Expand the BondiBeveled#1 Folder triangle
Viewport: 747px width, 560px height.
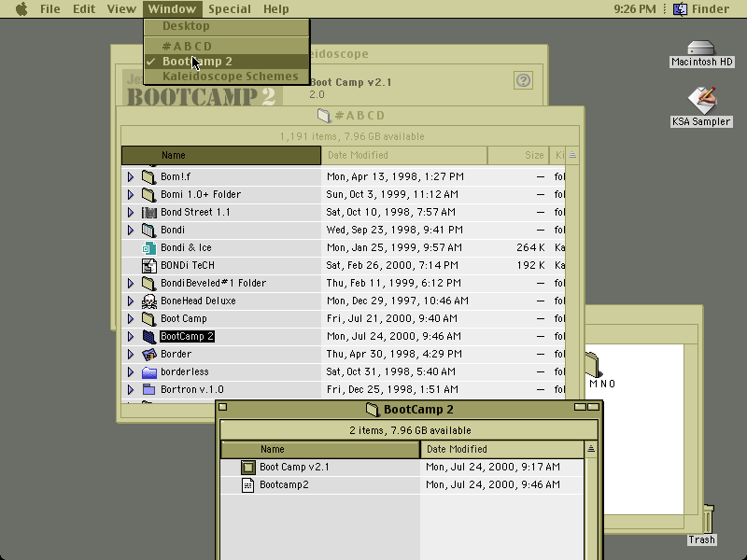[x=131, y=284]
